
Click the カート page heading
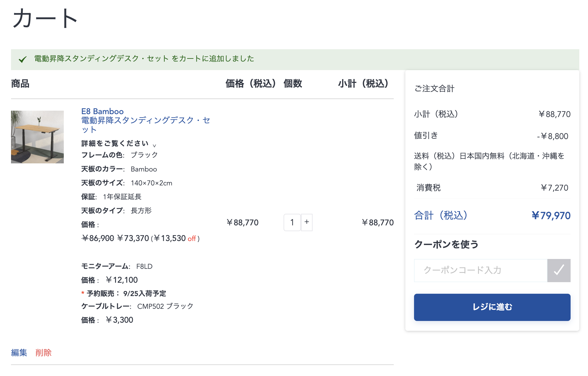45,19
